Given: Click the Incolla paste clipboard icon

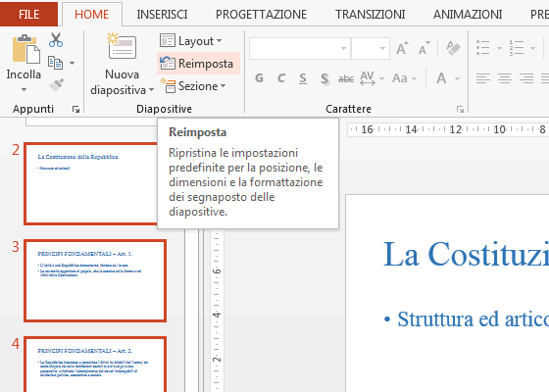Looking at the screenshot, I should (x=25, y=49).
